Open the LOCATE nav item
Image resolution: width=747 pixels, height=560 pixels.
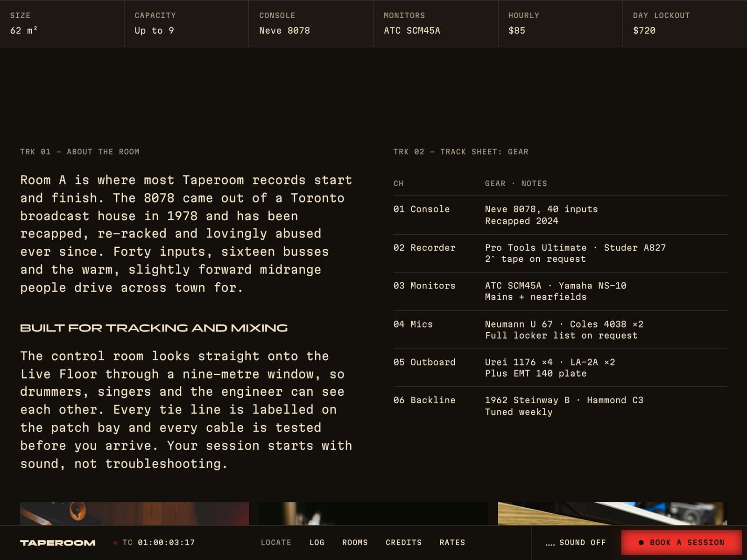[x=276, y=542]
